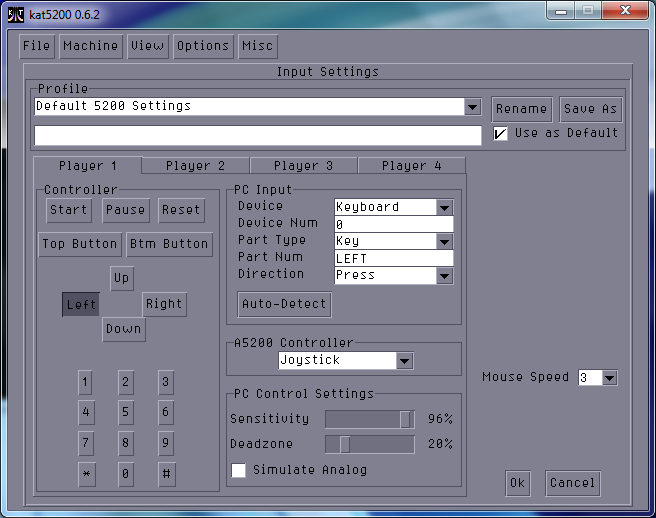Close the kat5200 window

[625, 10]
